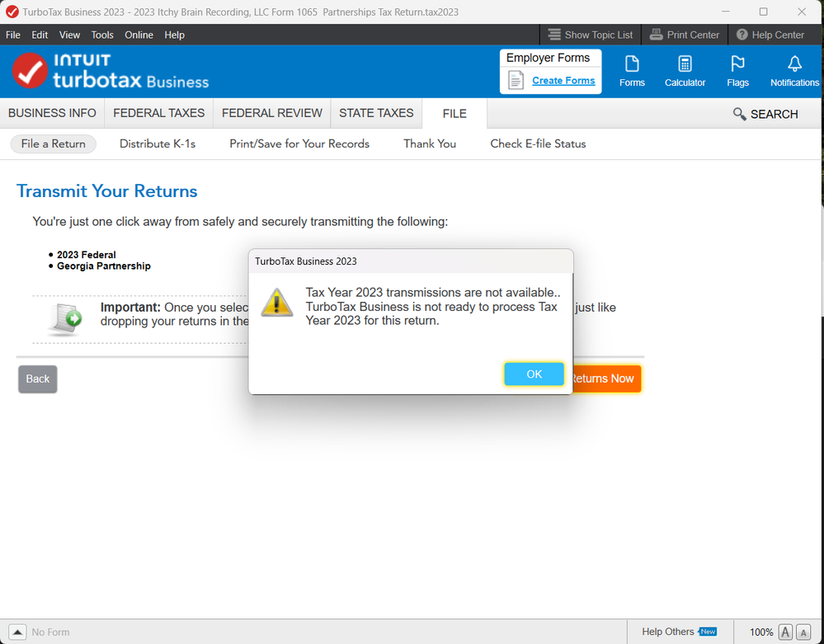The width and height of the screenshot is (824, 644).
Task: Increase text size with large A
Action: (785, 632)
